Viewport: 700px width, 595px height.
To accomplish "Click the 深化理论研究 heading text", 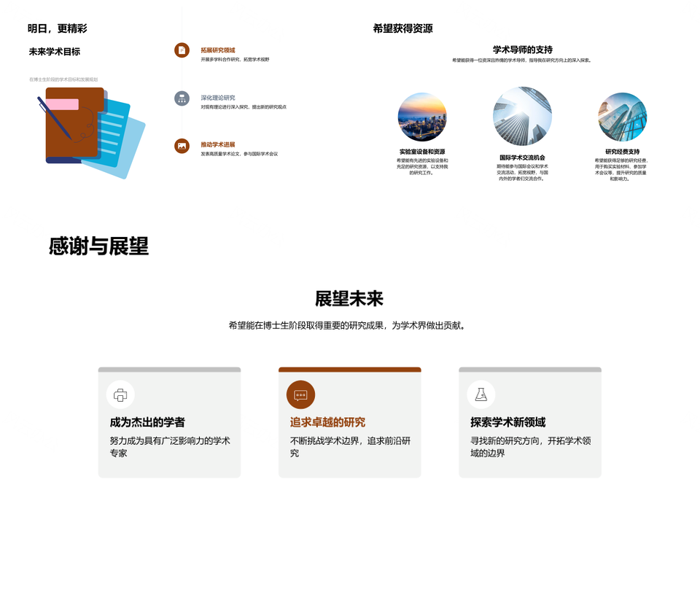I will pos(218,98).
